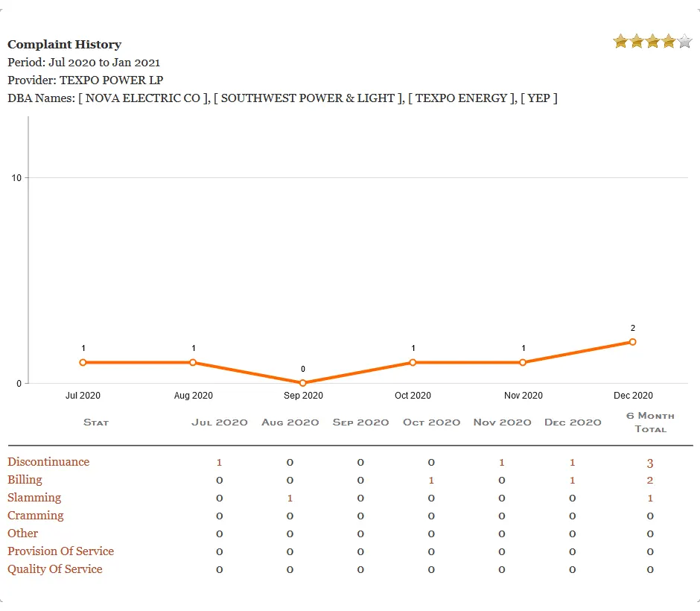Open the Billing complaint category
This screenshot has width=700, height=611.
pyautogui.click(x=25, y=480)
